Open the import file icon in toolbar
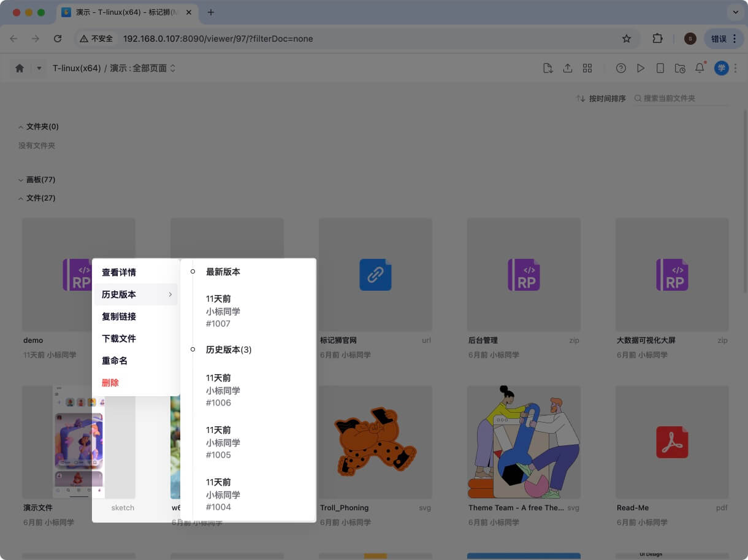 coord(548,68)
